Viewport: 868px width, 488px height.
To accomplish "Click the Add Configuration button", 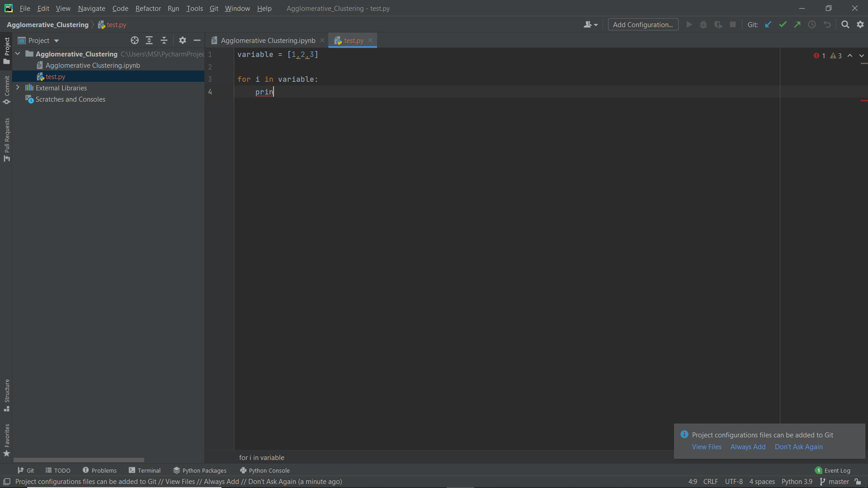I will (x=643, y=25).
